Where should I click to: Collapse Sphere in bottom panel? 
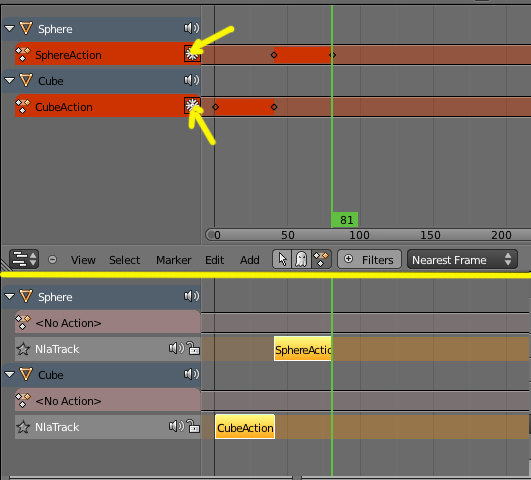(x=9, y=297)
